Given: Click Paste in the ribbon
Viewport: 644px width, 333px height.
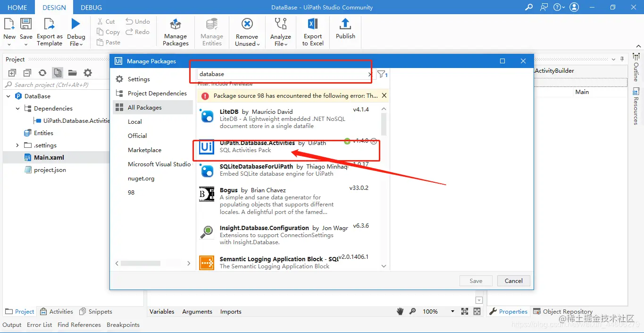Looking at the screenshot, I should click(x=109, y=42).
